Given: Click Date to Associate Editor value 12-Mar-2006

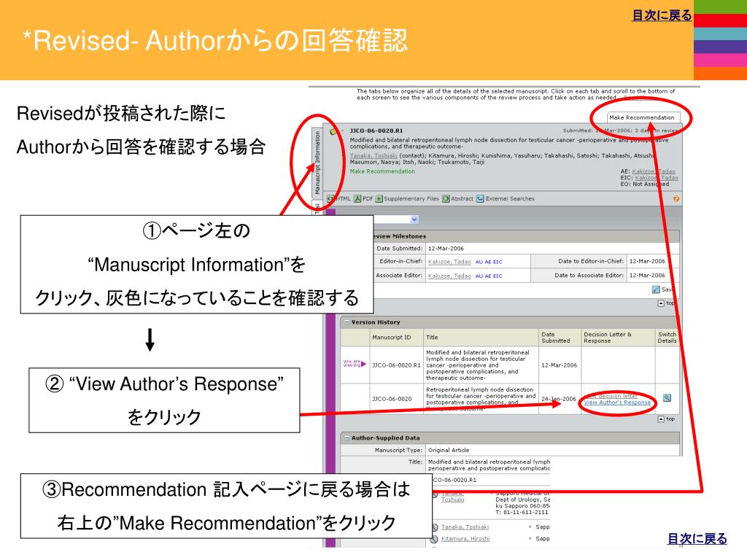Looking at the screenshot, I should coord(647,276).
